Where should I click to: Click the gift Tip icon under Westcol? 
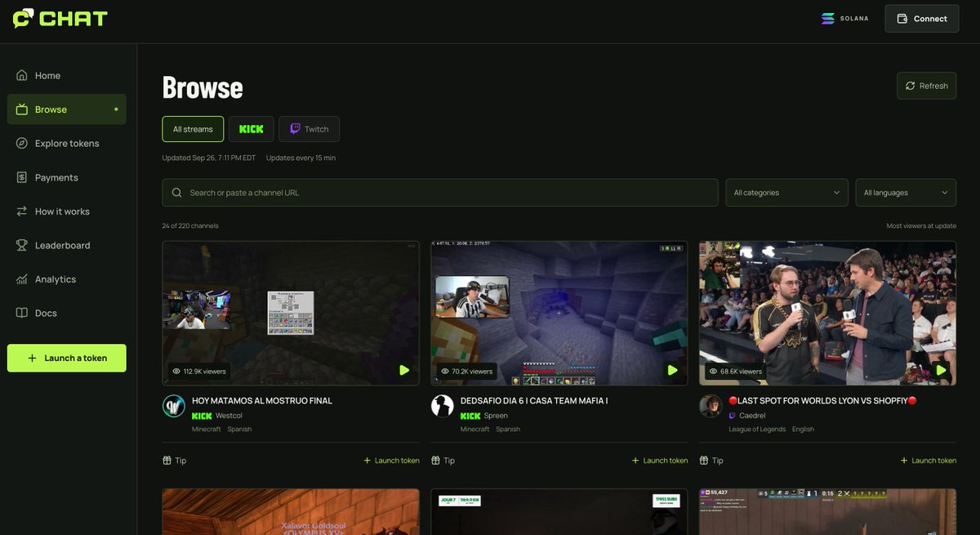[167, 461]
